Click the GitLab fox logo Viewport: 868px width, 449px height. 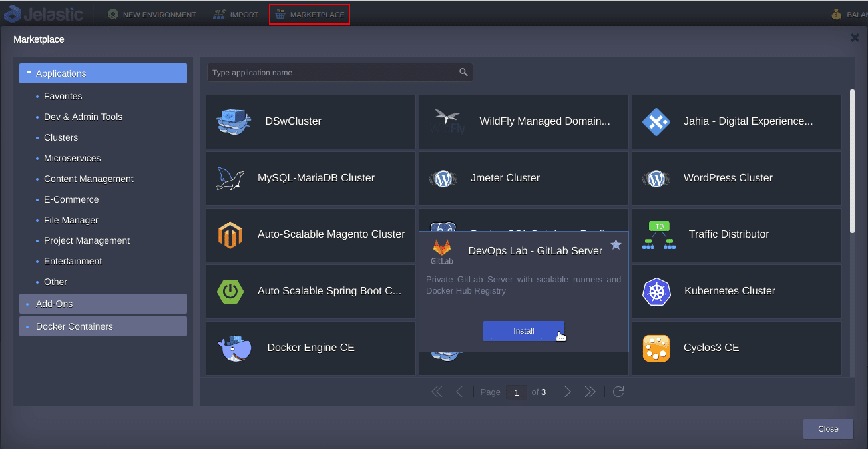[x=441, y=251]
